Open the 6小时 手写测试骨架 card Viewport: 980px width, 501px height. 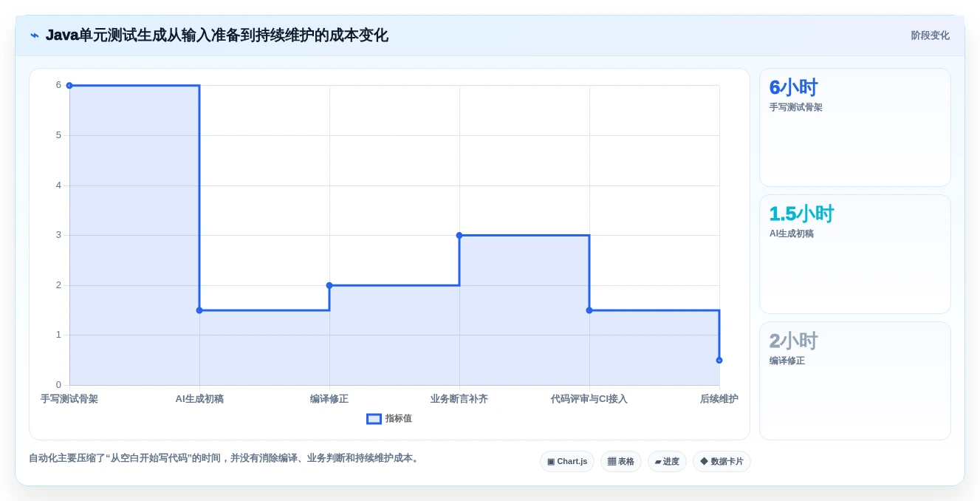click(x=855, y=127)
